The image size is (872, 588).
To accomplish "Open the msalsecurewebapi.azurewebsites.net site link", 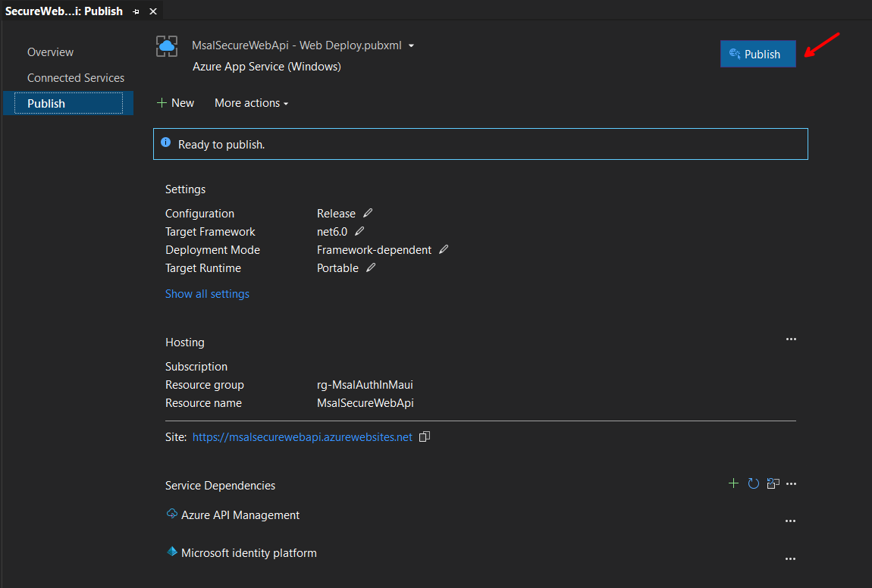I will [x=302, y=437].
